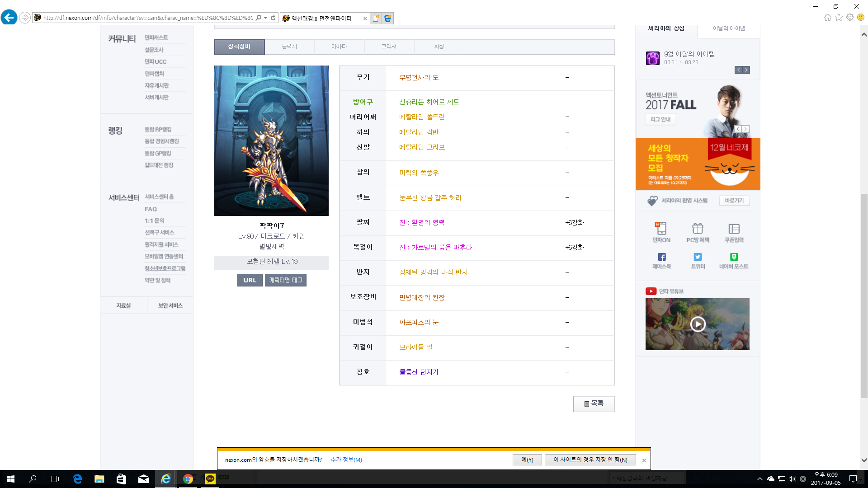Switch to the 크리쳐 tab
The image size is (868, 488).
389,47
